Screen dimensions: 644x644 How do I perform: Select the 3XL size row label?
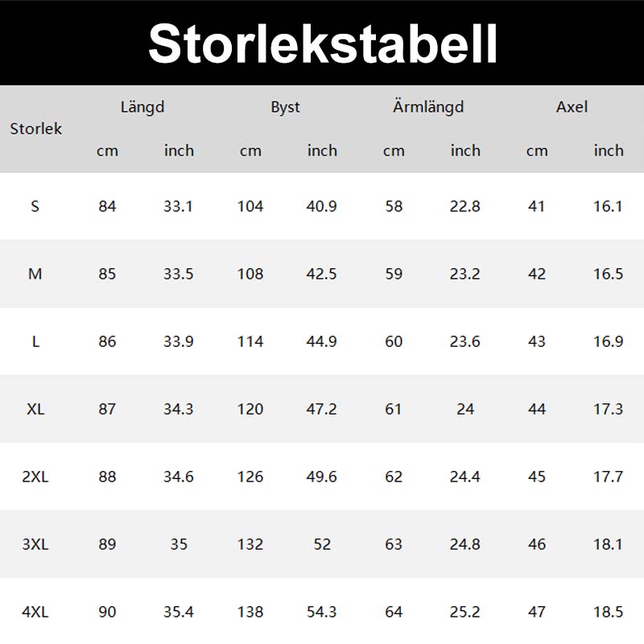[35, 544]
